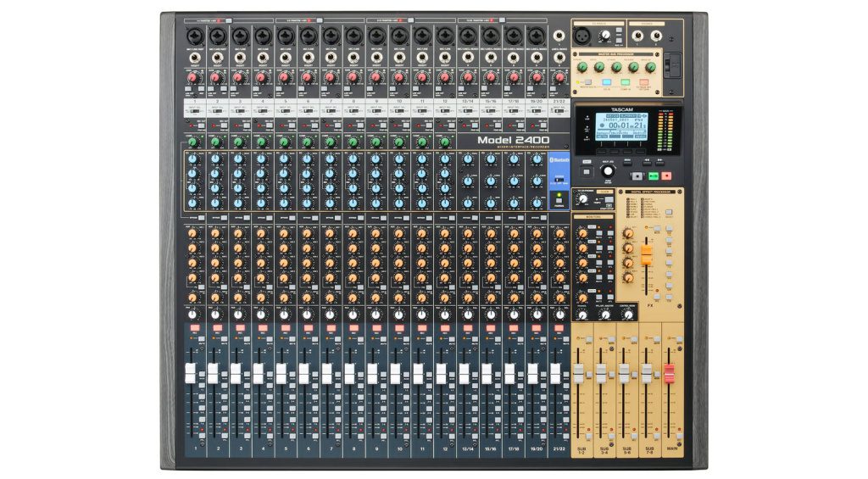This screenshot has height=479, width=868.
Task: Click channel 1 green compressor knob
Action: point(192,142)
